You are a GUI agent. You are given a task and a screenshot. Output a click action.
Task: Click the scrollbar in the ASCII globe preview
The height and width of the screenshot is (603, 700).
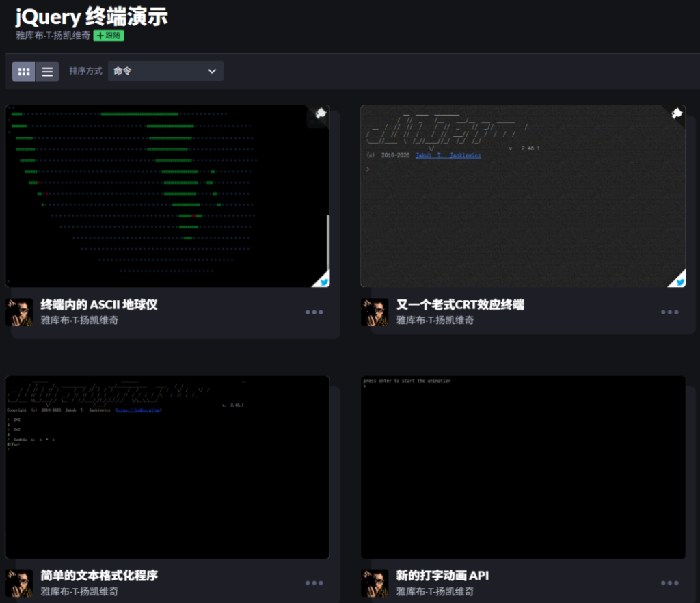coord(327,243)
